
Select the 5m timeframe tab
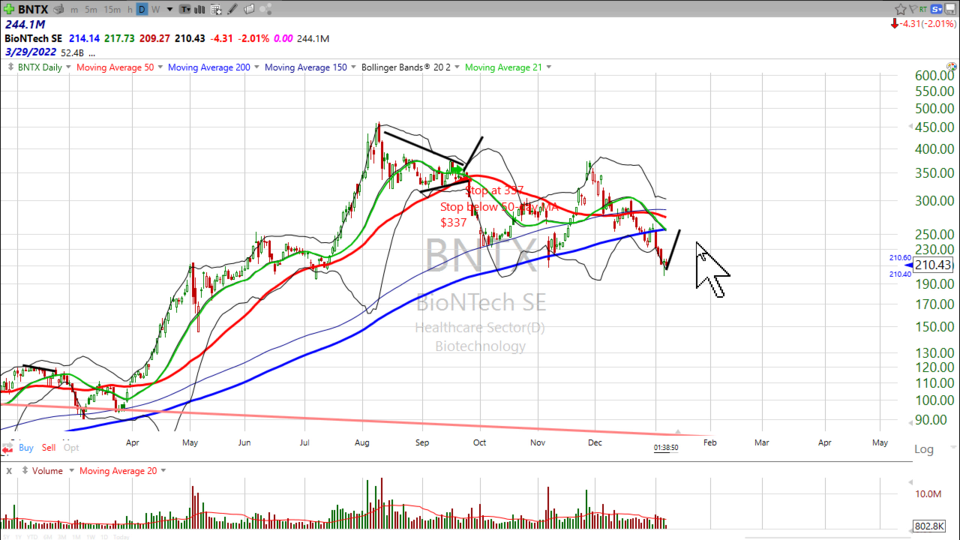point(91,9)
